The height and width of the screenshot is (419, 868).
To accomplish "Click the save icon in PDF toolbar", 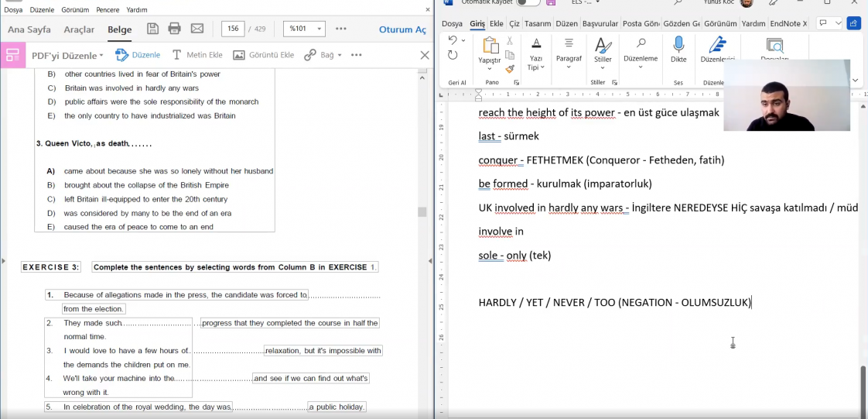I will (152, 29).
